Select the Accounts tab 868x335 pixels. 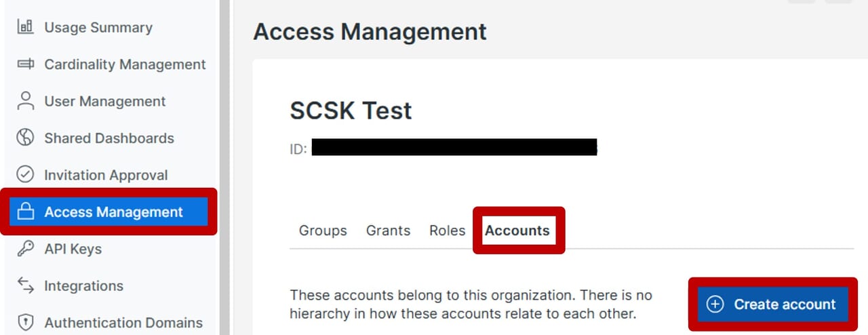(517, 231)
